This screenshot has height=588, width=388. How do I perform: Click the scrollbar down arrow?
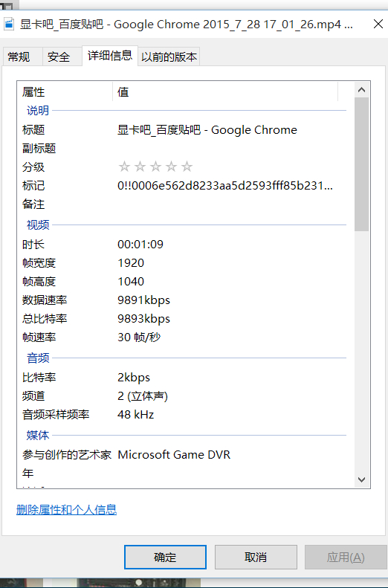361,479
